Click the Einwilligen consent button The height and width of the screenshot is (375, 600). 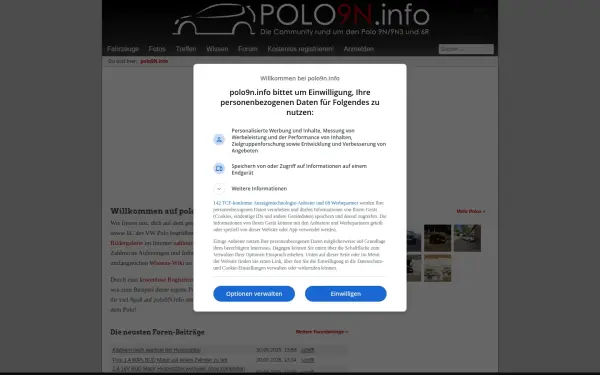346,294
